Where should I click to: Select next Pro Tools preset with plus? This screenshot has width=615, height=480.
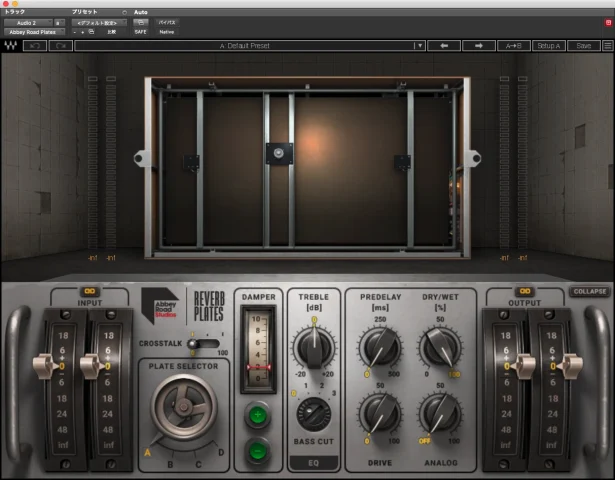coord(82,32)
